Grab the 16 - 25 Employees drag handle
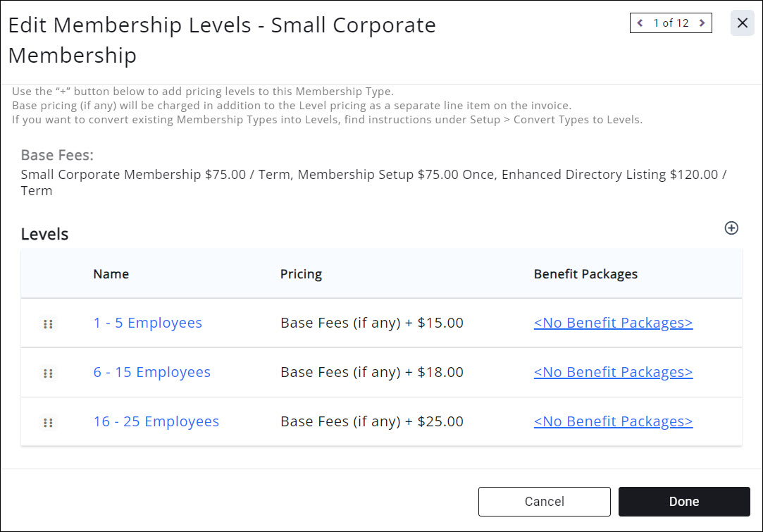Image resolution: width=763 pixels, height=532 pixels. click(48, 423)
